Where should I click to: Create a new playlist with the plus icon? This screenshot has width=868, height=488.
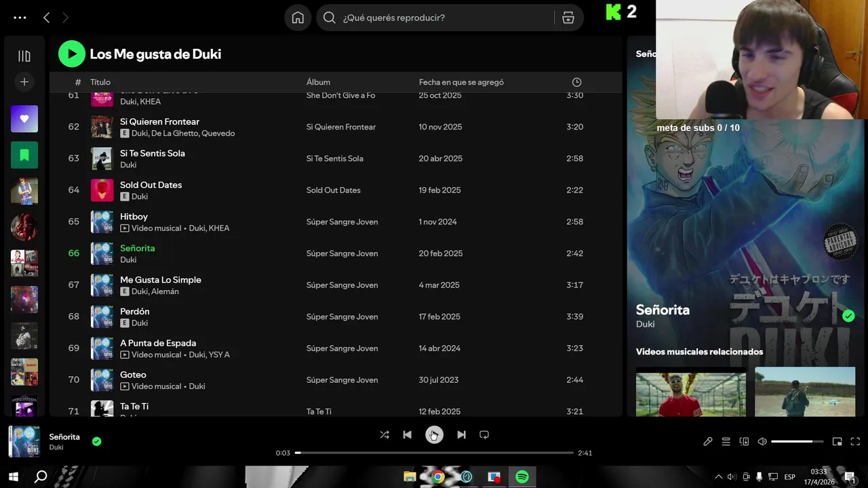point(24,82)
